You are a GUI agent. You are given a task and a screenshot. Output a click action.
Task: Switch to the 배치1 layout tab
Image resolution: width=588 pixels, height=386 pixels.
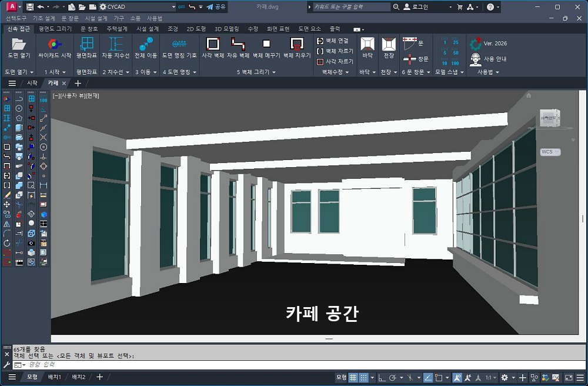tap(54, 377)
